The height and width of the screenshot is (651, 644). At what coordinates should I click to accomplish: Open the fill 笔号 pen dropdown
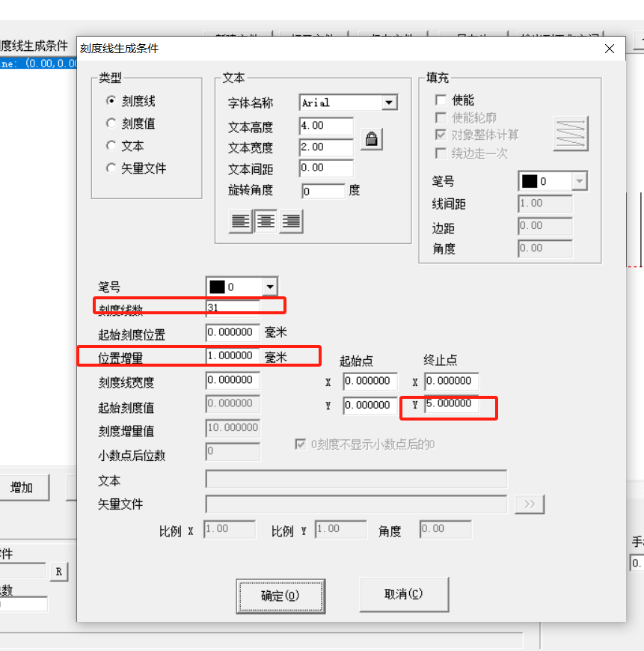tap(579, 181)
